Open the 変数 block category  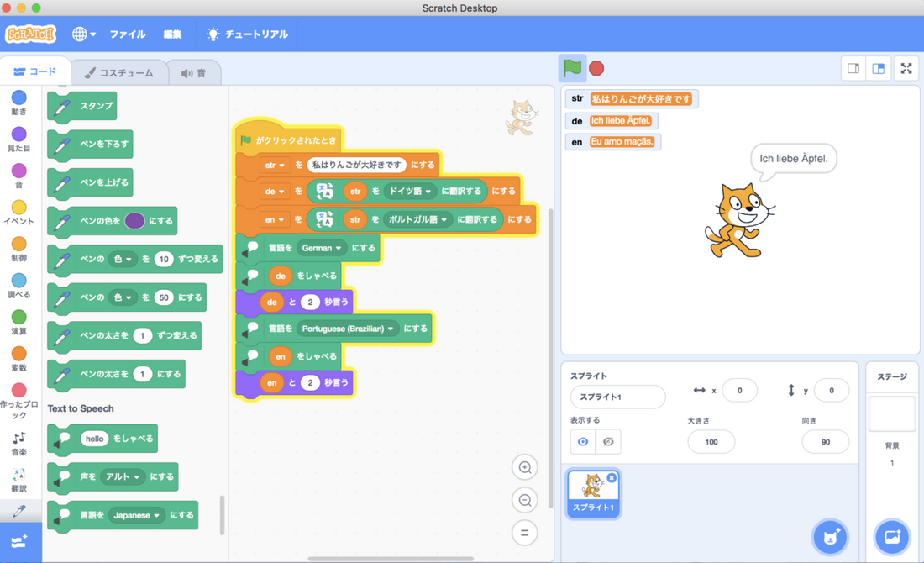point(18,355)
